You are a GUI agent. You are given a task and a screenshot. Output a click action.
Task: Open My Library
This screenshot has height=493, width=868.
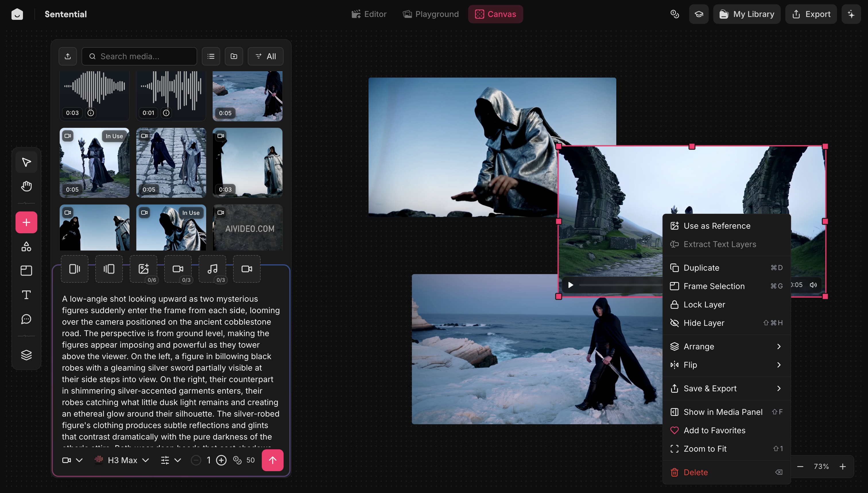click(747, 14)
